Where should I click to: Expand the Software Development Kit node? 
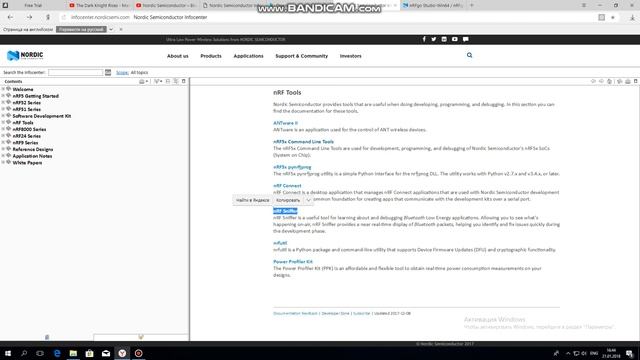coord(3,116)
